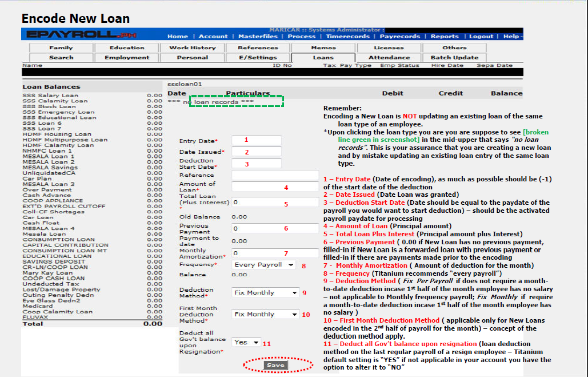Select UnliquidatedCA loan type
Screen dimensions: 588x377
point(49,173)
